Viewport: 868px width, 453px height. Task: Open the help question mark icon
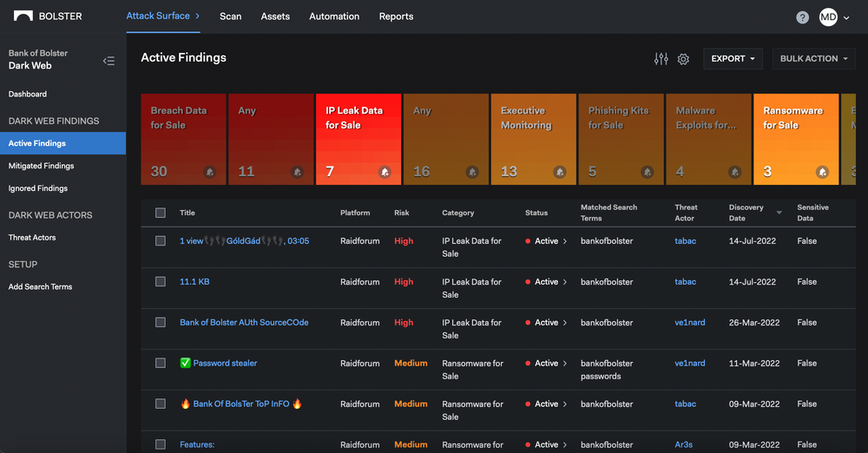pos(802,17)
